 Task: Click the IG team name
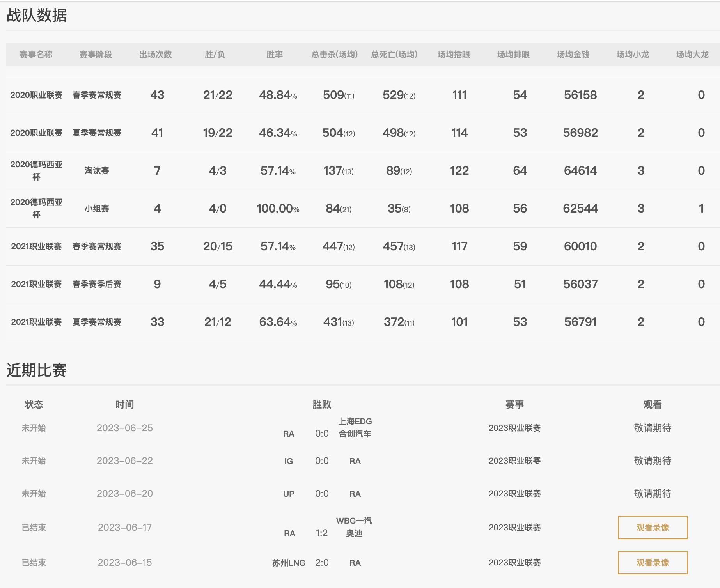[289, 461]
